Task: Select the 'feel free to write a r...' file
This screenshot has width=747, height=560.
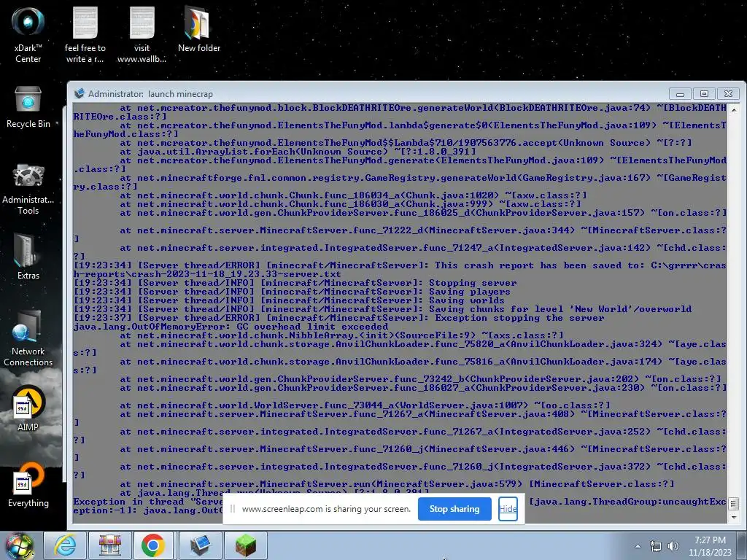Action: 85,34
